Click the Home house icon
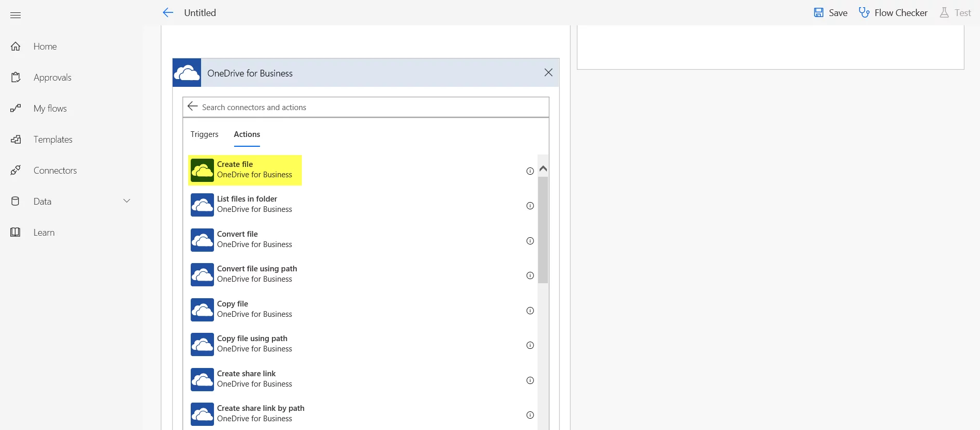 click(16, 47)
